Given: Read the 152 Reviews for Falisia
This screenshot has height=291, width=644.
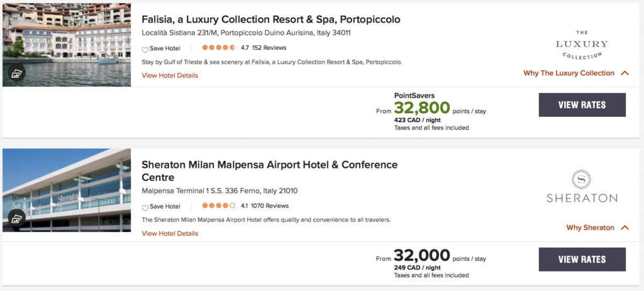Looking at the screenshot, I should point(269,47).
